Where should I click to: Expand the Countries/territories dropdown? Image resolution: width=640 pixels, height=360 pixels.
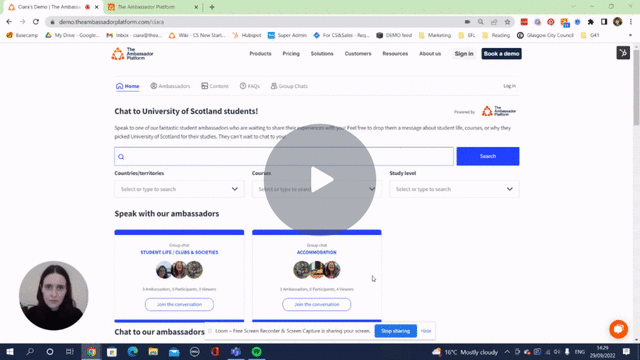click(x=179, y=189)
